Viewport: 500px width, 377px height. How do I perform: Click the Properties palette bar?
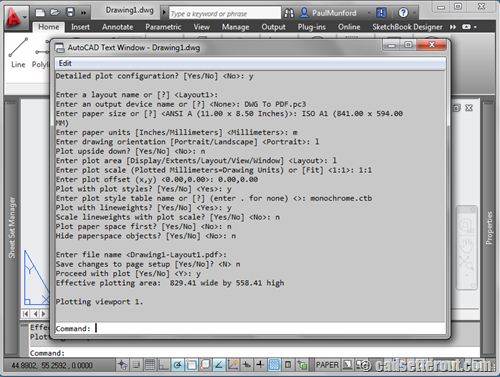pos(489,228)
